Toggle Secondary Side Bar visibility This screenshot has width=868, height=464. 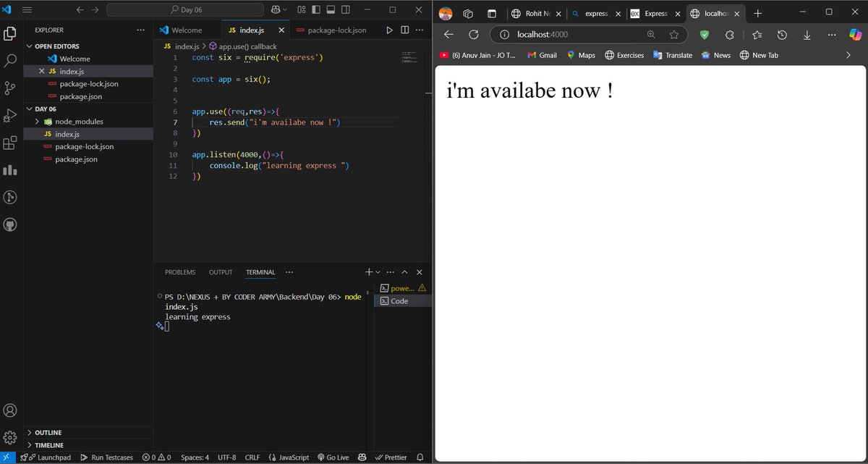346,10
